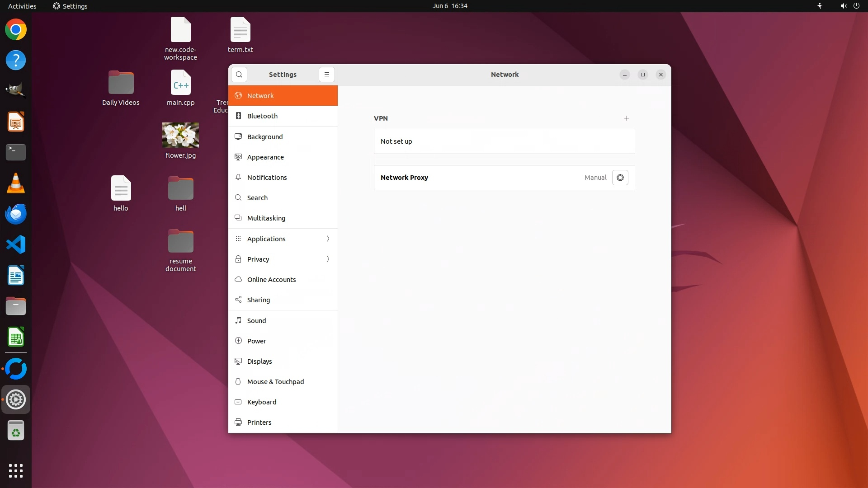
Task: Launch Google Chrome from dock
Action: tap(16, 30)
